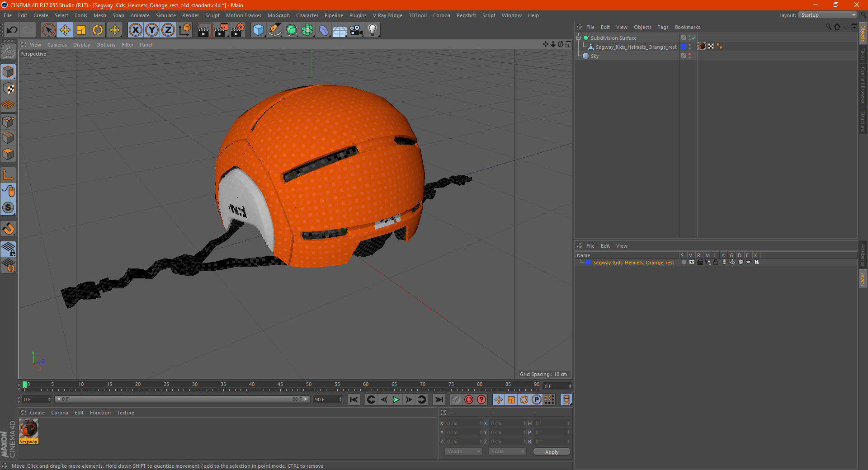Open material manager Create menu
This screenshot has width=868, height=470.
(37, 413)
